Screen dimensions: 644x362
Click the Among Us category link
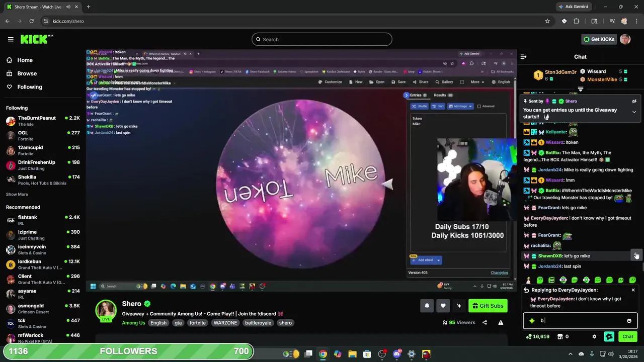coord(133,323)
